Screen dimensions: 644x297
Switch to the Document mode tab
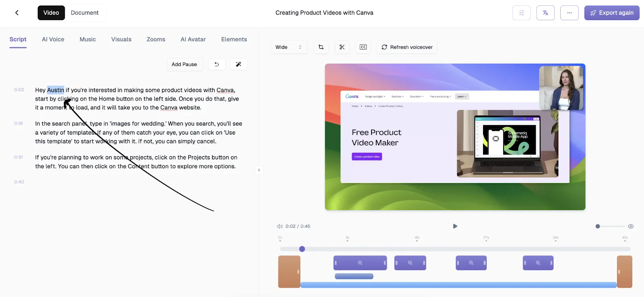(x=85, y=13)
